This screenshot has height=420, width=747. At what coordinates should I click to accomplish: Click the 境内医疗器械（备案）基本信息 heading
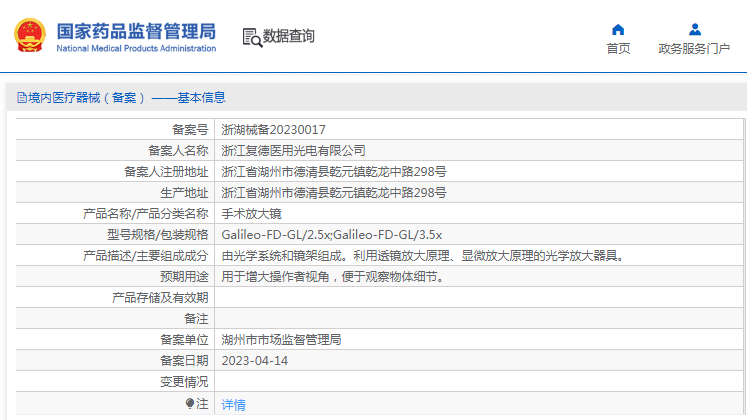point(126,98)
